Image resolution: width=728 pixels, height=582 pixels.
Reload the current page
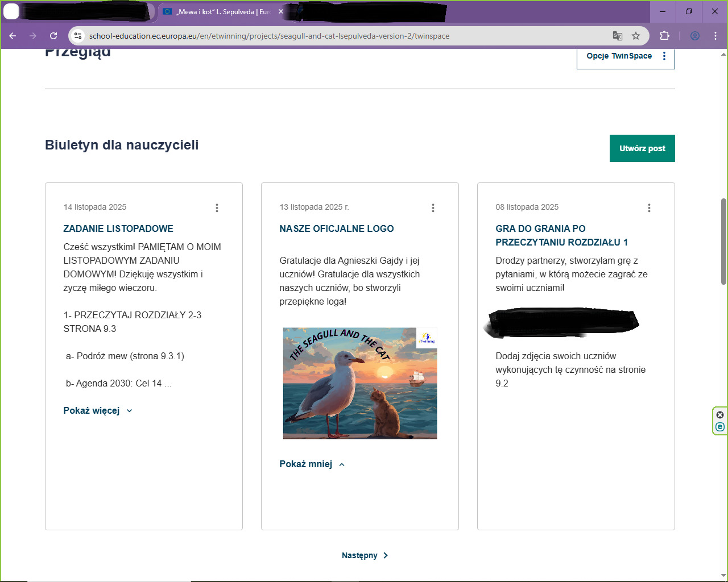[x=53, y=36]
